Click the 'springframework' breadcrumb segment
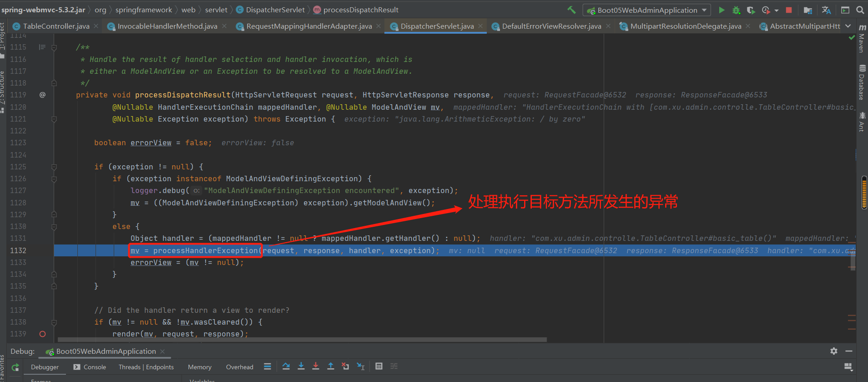 point(144,10)
